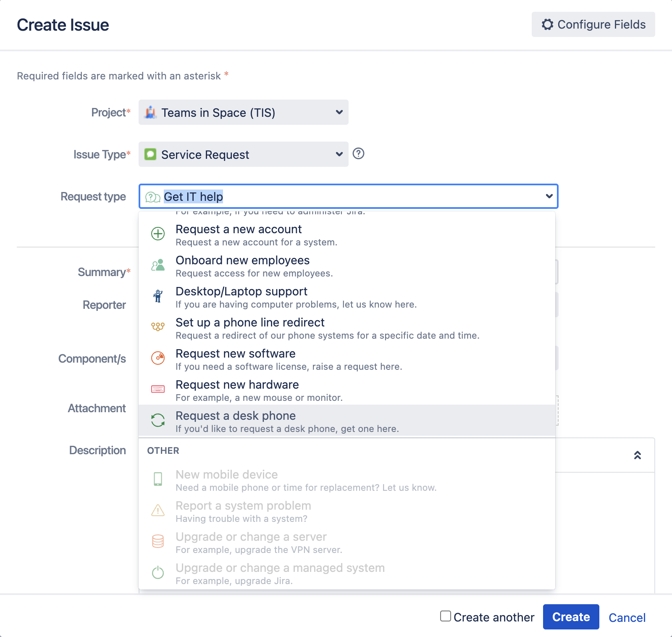
Task: Click the warning icon for Report a system problem
Action: point(158,511)
